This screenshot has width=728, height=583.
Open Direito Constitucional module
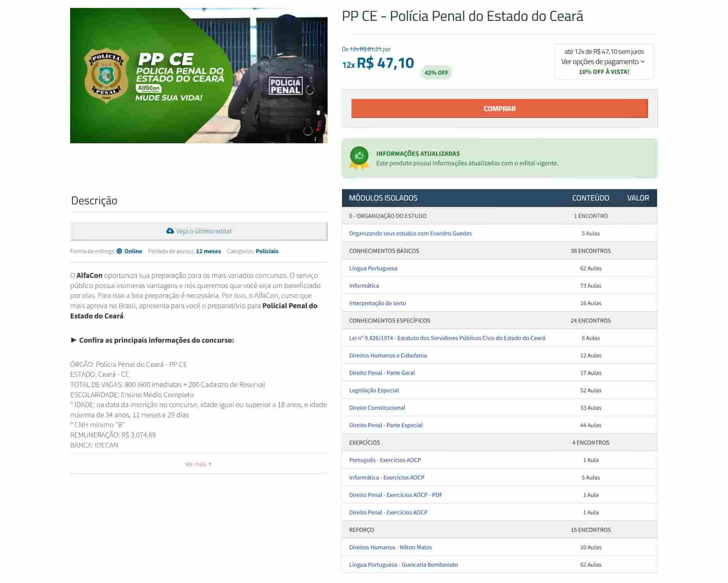coord(377,407)
